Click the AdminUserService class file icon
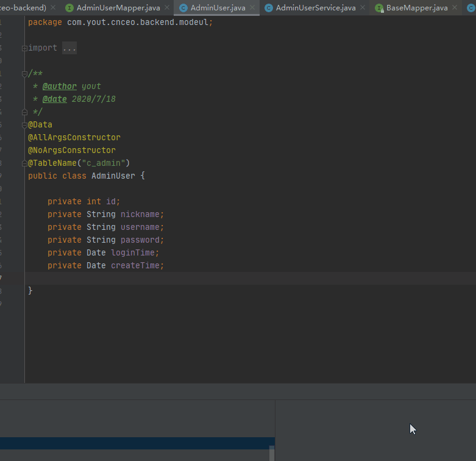Image resolution: width=476 pixels, height=461 pixels. point(269,8)
